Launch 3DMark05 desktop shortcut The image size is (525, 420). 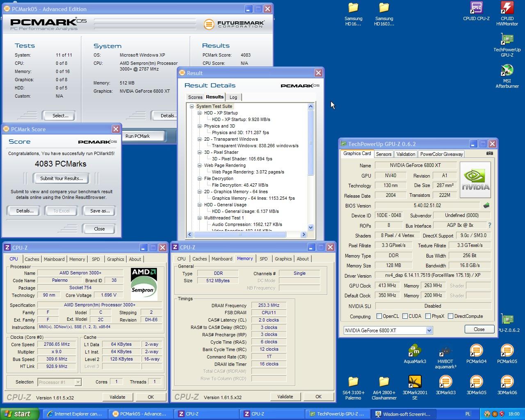(476, 385)
